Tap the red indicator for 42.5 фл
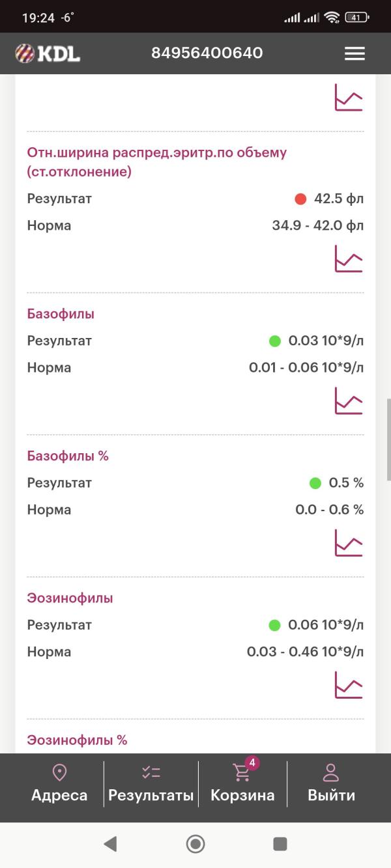 click(300, 199)
